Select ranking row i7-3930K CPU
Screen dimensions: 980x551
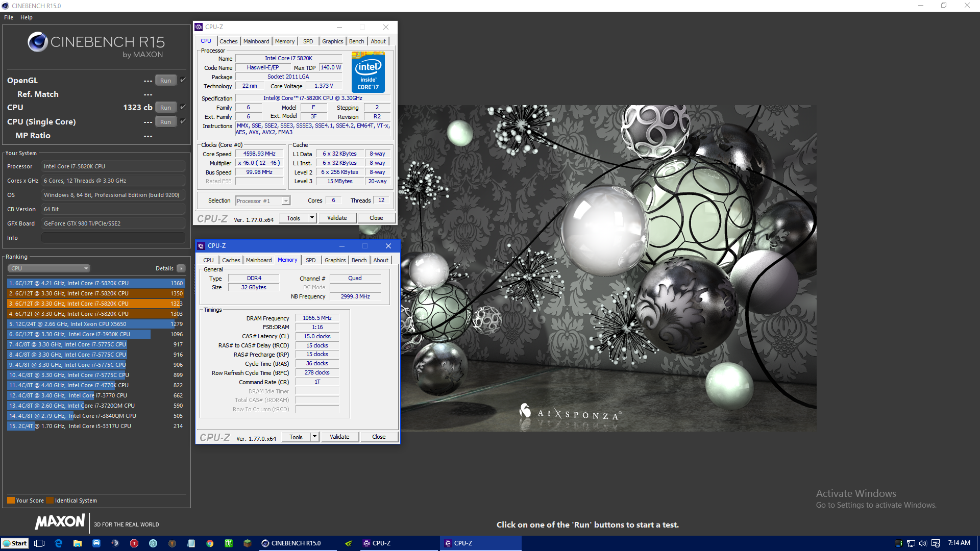click(x=96, y=334)
